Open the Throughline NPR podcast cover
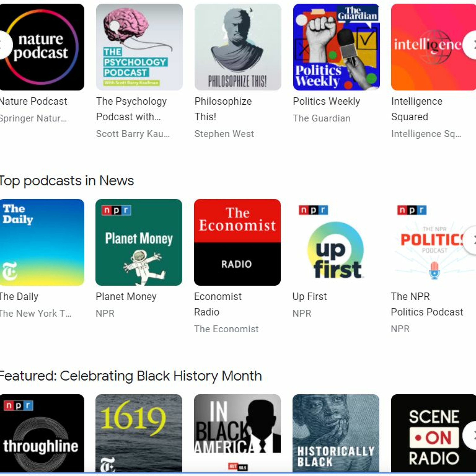This screenshot has width=476, height=476. click(x=42, y=433)
